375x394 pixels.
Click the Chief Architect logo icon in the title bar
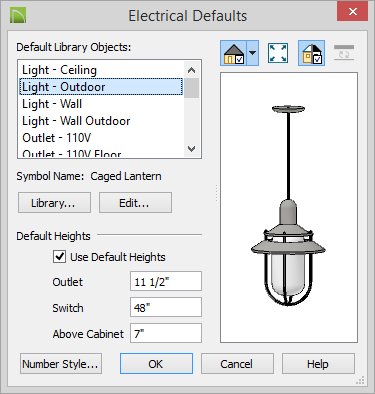[18, 16]
